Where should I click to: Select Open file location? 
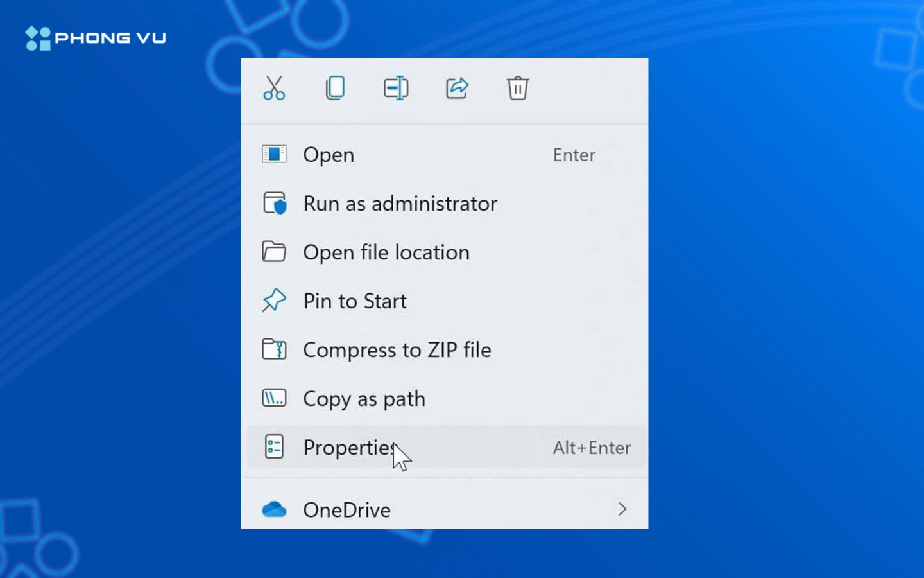[386, 252]
